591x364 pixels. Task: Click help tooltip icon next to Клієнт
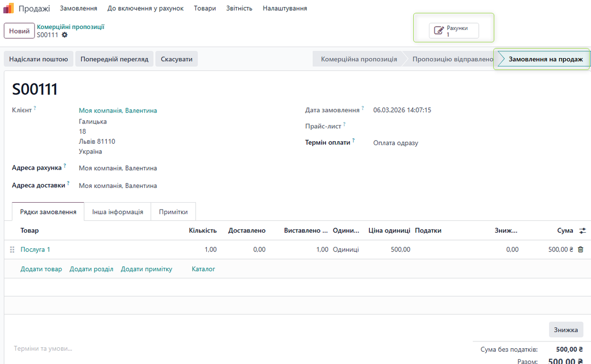[x=35, y=108]
